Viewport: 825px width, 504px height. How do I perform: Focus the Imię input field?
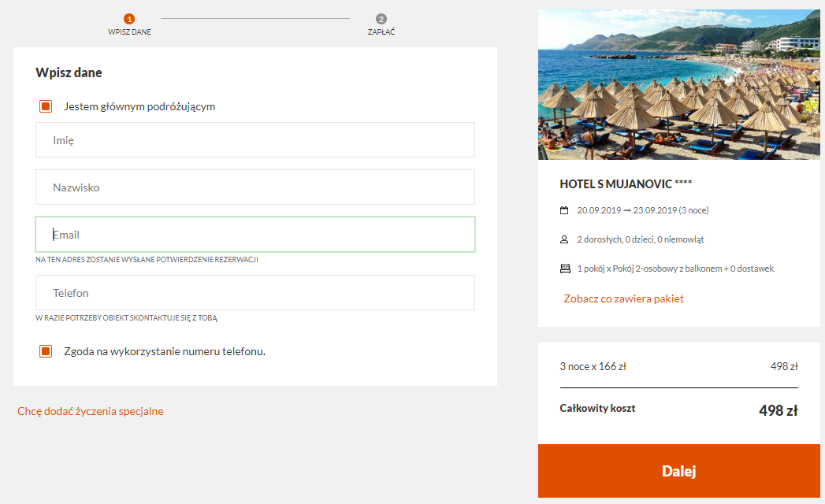point(255,140)
